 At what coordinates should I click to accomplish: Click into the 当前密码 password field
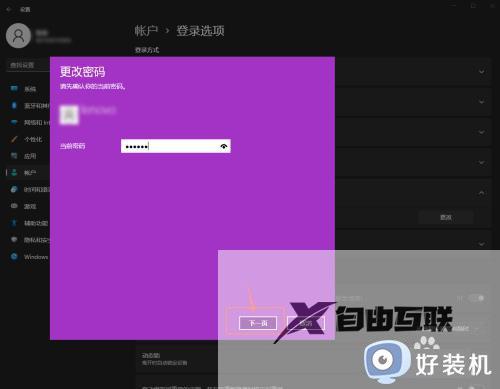(176, 146)
